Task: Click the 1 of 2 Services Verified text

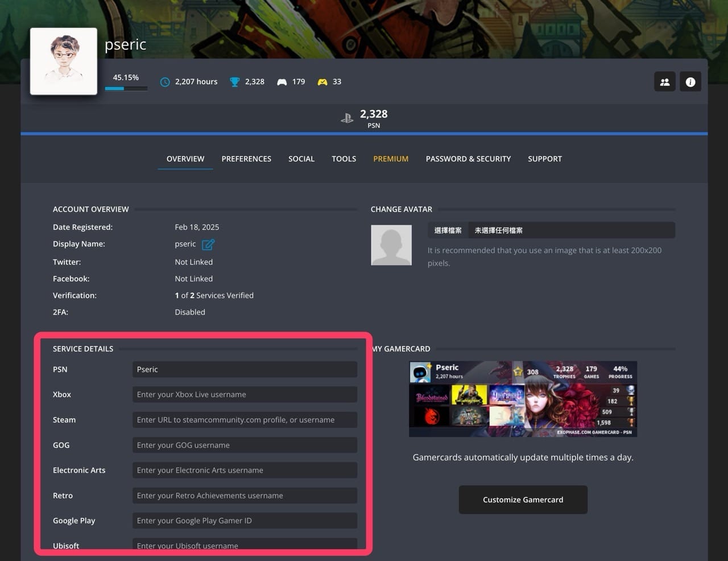Action: point(214,295)
